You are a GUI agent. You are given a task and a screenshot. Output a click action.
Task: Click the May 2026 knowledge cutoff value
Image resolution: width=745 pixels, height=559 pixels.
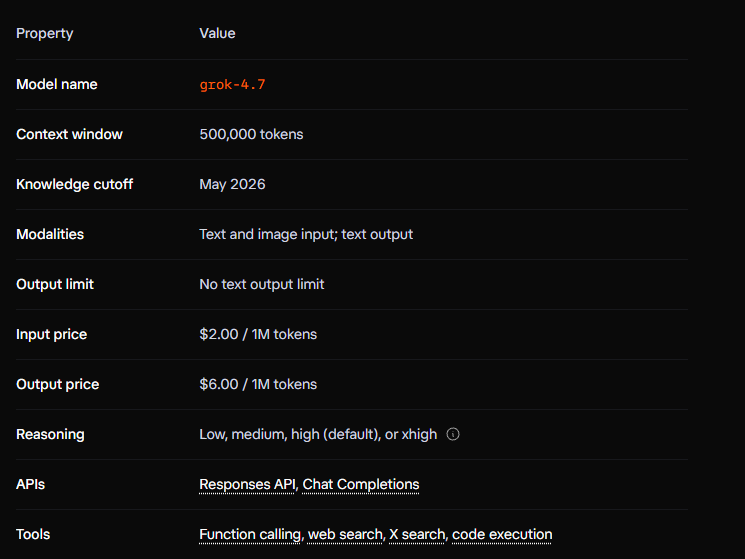[232, 184]
